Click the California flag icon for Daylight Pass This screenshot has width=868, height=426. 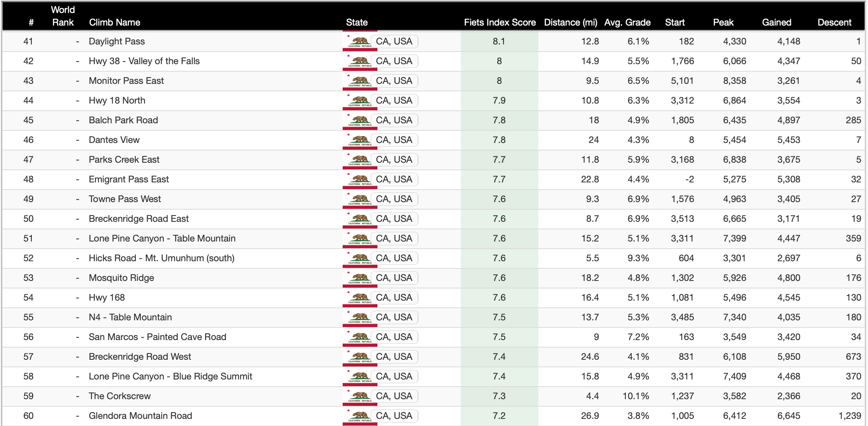click(x=359, y=42)
